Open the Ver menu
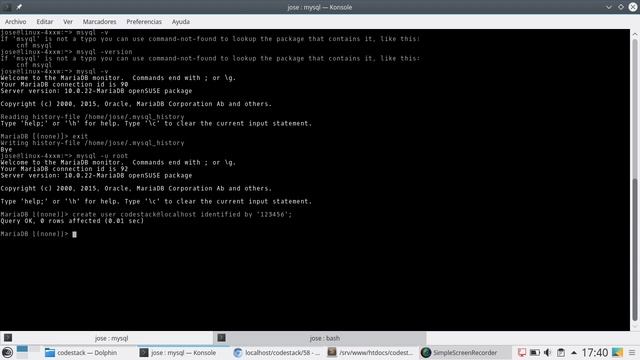 [x=68, y=22]
